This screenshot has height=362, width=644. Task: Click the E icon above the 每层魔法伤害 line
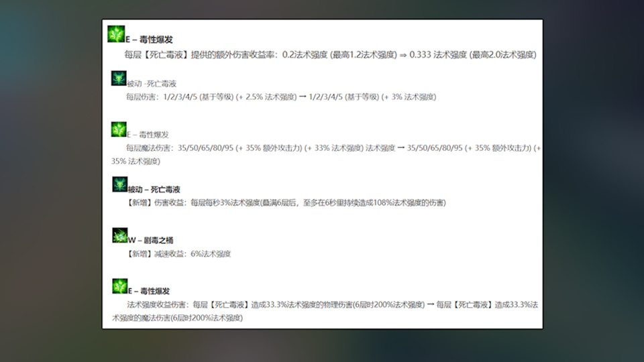[x=119, y=129]
